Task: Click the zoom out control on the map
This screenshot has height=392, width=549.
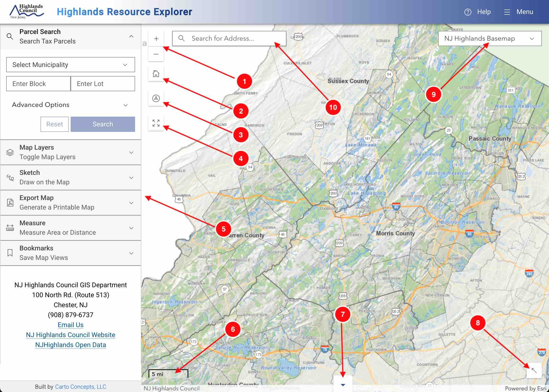Action: pos(156,54)
